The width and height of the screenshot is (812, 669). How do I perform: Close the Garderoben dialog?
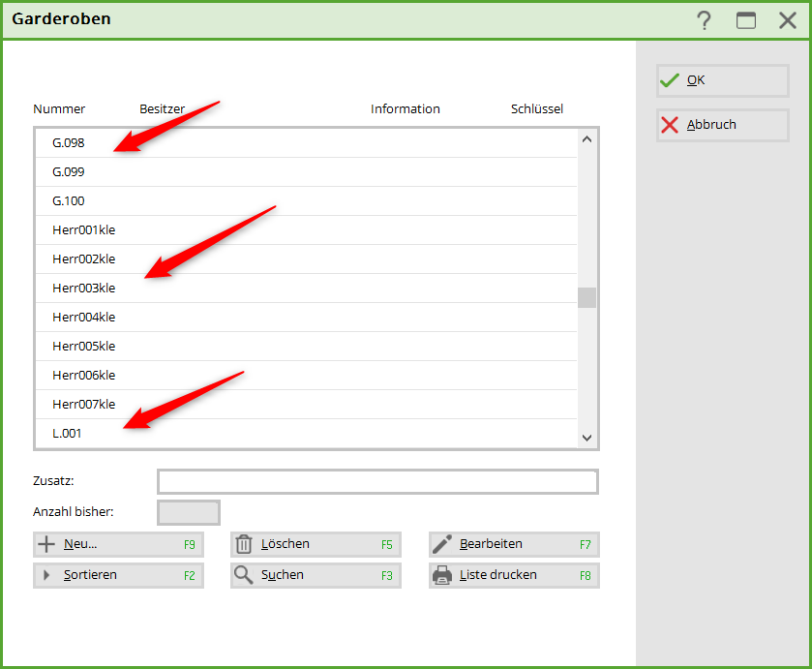tap(788, 20)
